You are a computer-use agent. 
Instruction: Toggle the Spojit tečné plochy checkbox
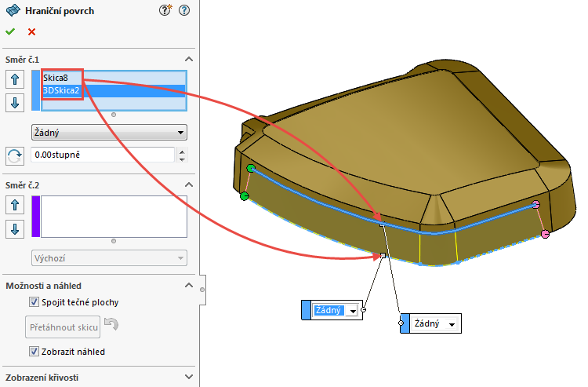(34, 302)
